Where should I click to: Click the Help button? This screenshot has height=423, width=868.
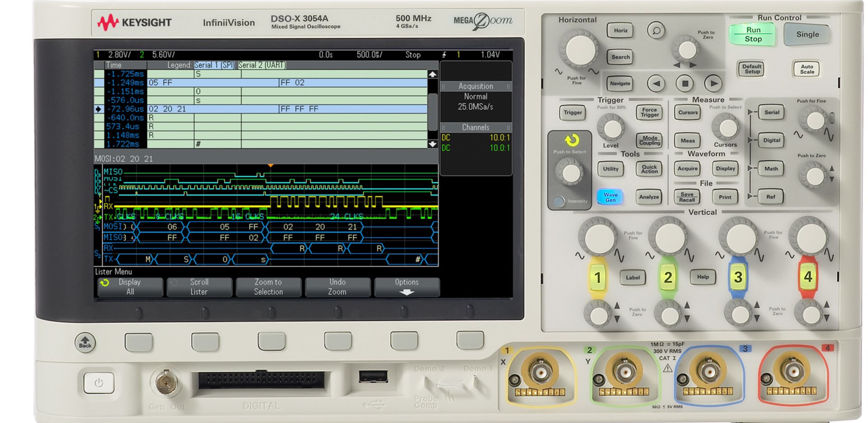click(x=703, y=277)
